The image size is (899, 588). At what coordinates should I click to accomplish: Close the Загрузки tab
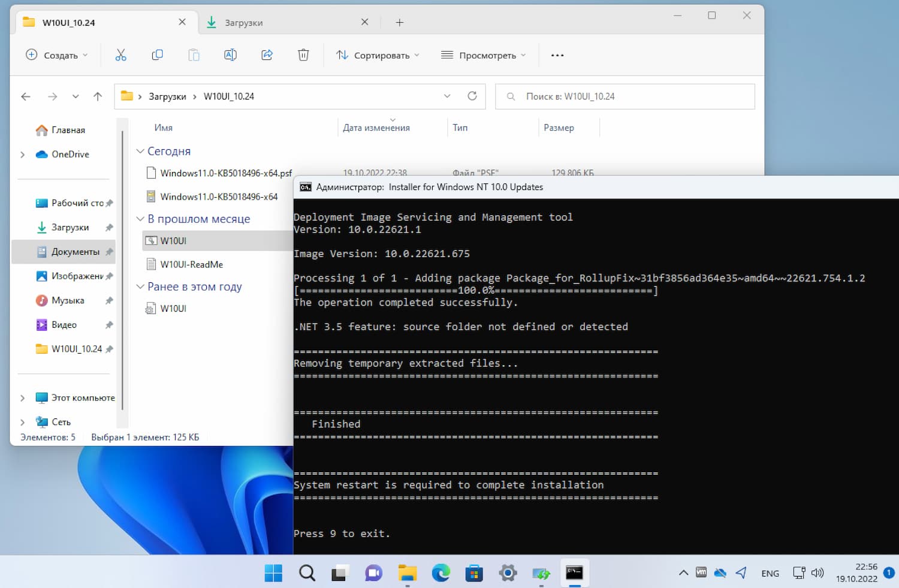(364, 22)
